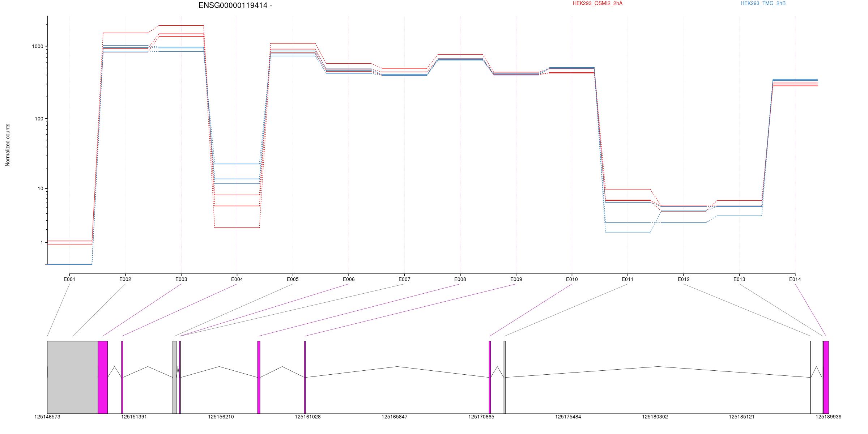Image resolution: width=868 pixels, height=434 pixels.
Task: Click the y-axis tick label 1000
Action: coord(37,46)
